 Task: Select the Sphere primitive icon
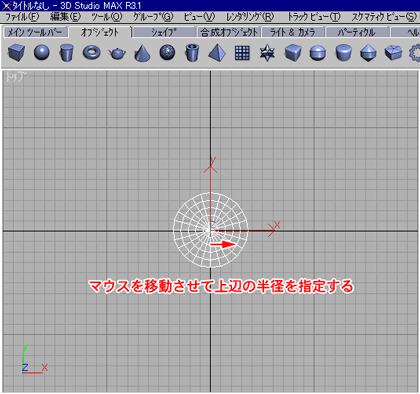[x=42, y=53]
